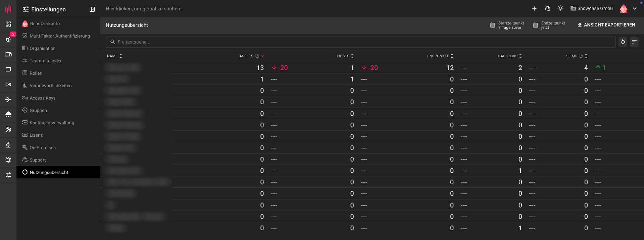Click ANSICHT EXPORTIEREN button

coord(606,25)
